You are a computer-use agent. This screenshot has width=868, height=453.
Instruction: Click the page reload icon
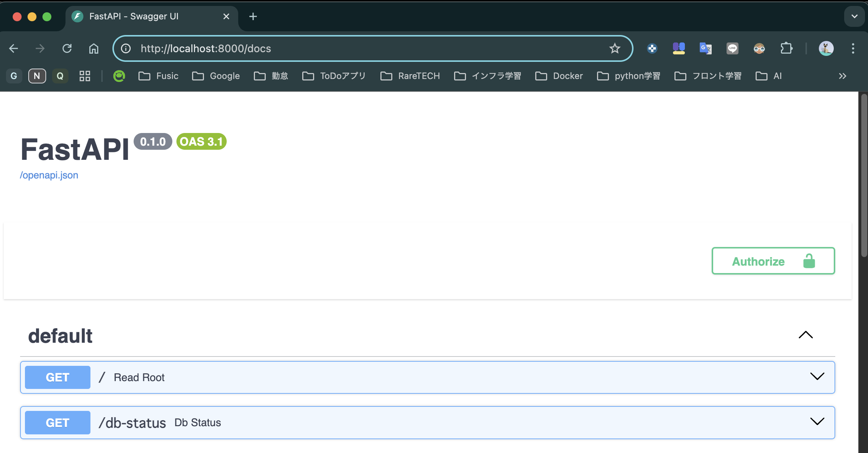coord(67,48)
